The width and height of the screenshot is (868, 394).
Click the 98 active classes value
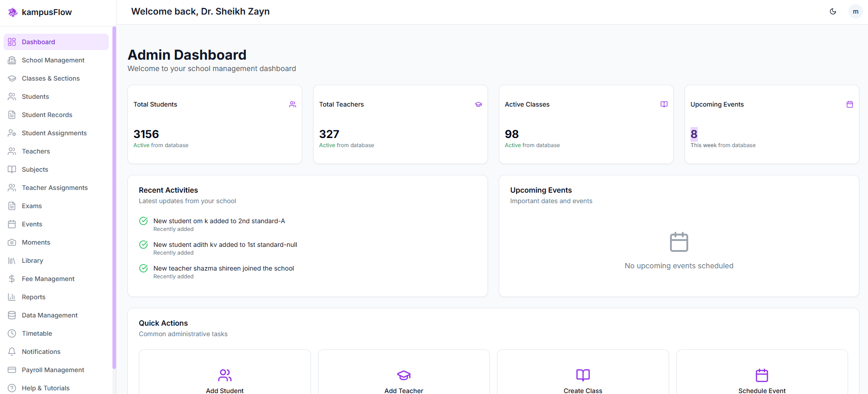coord(512,134)
